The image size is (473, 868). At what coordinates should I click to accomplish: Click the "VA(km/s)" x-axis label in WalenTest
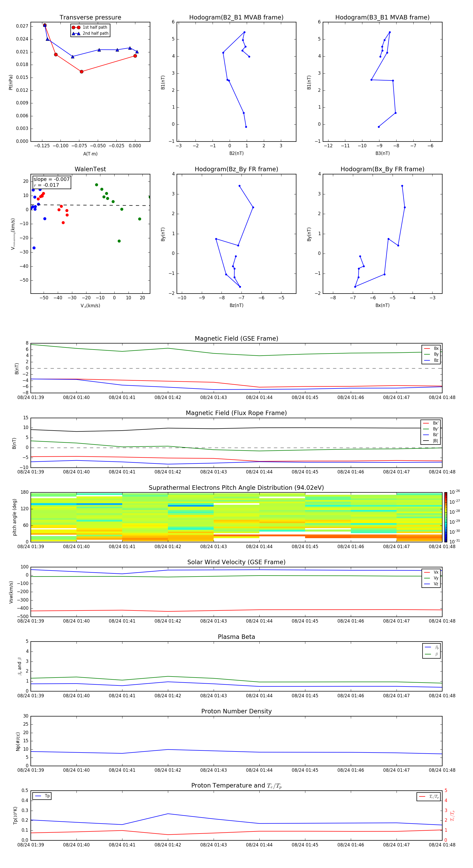tap(90, 306)
